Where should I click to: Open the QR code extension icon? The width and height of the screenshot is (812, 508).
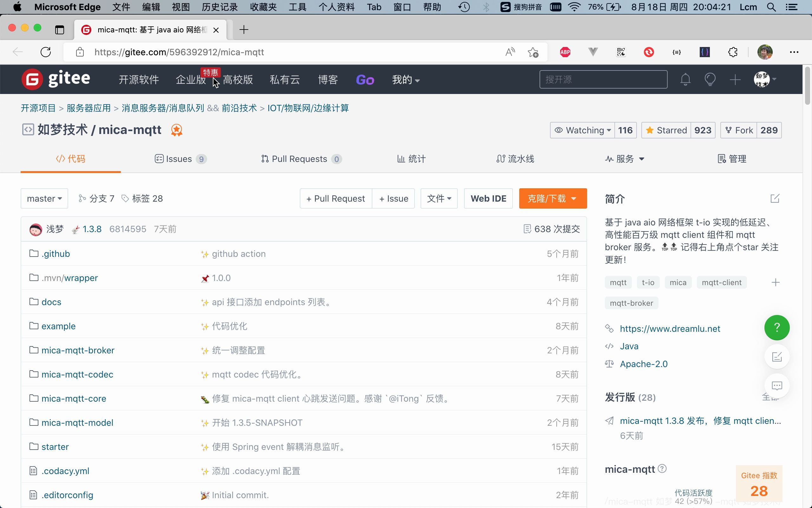tap(621, 52)
